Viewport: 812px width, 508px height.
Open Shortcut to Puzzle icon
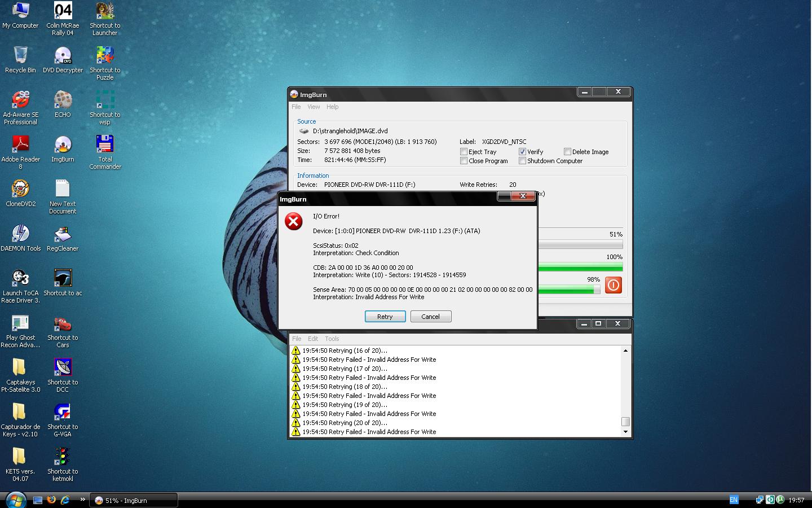[x=105, y=63]
